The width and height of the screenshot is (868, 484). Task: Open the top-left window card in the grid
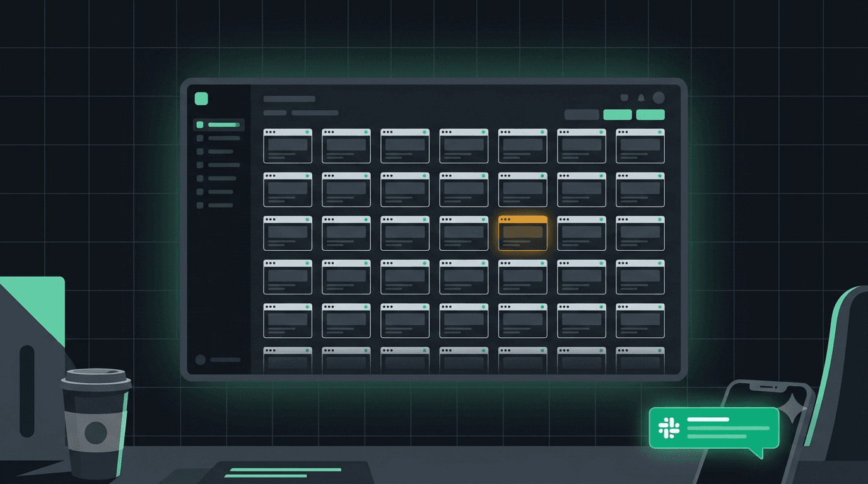(288, 146)
